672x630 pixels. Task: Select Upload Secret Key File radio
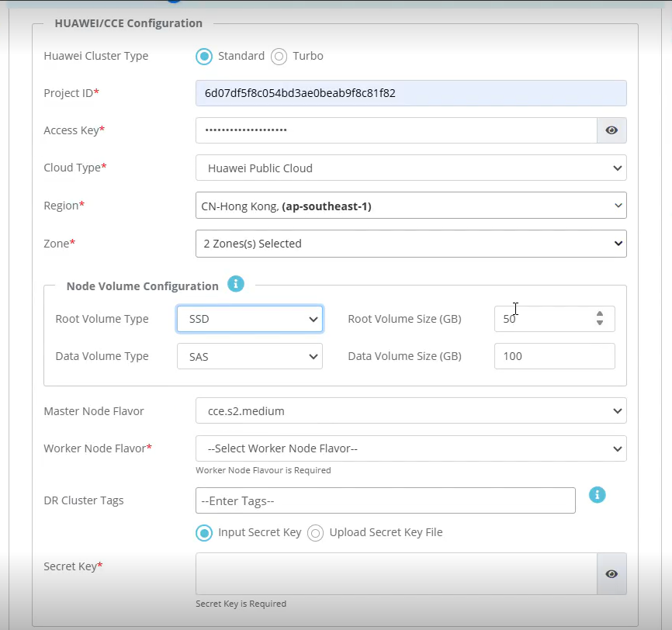(x=315, y=533)
